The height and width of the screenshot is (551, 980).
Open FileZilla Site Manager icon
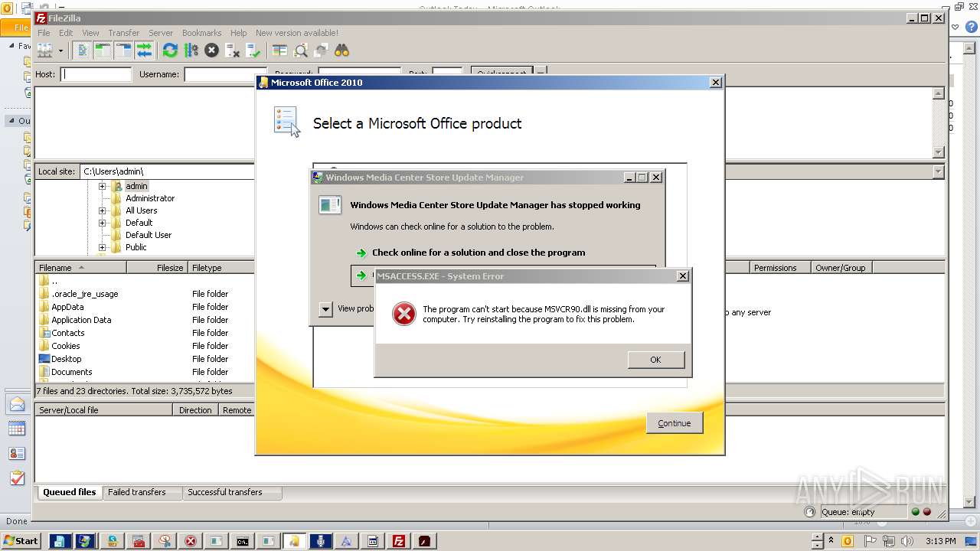(45, 51)
